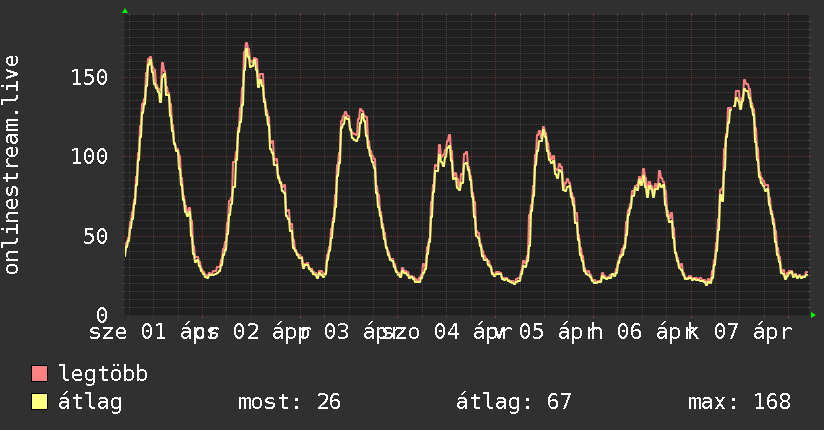Click the 'most: 26' current value
Image resolution: width=824 pixels, height=430 pixels.
(x=289, y=403)
